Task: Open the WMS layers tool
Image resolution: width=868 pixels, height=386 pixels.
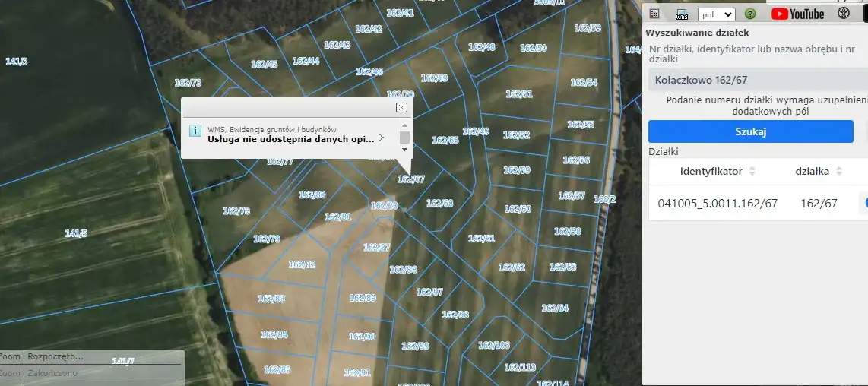Action: point(682,14)
